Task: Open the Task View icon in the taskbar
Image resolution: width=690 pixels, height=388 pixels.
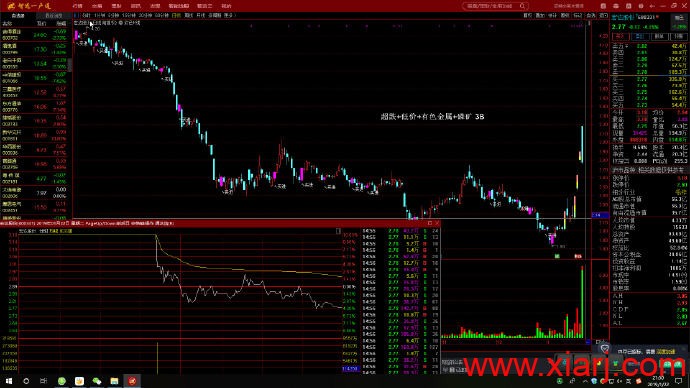Action: click(44, 381)
